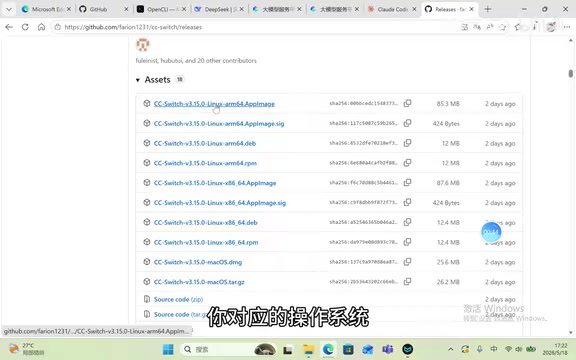
Task: Go back to previous page
Action: pyautogui.click(x=9, y=27)
